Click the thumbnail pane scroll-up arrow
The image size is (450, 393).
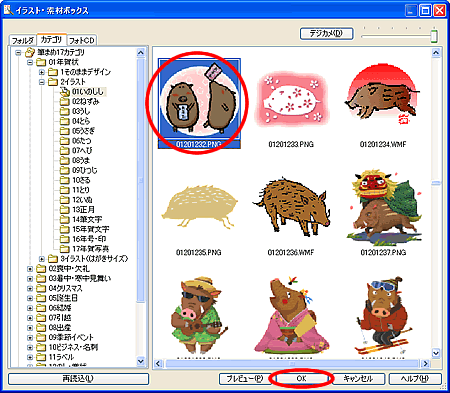(436, 53)
